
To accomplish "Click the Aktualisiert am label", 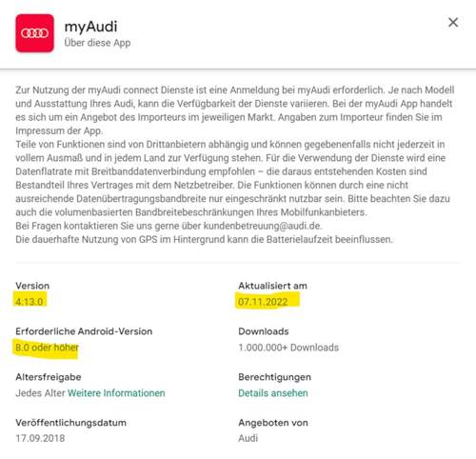I will click(272, 286).
